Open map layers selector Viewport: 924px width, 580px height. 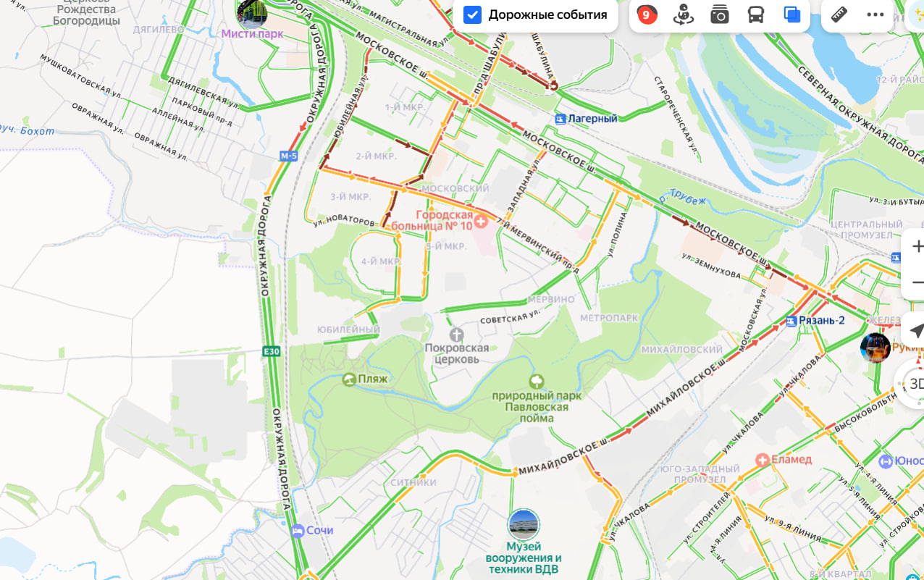(792, 14)
